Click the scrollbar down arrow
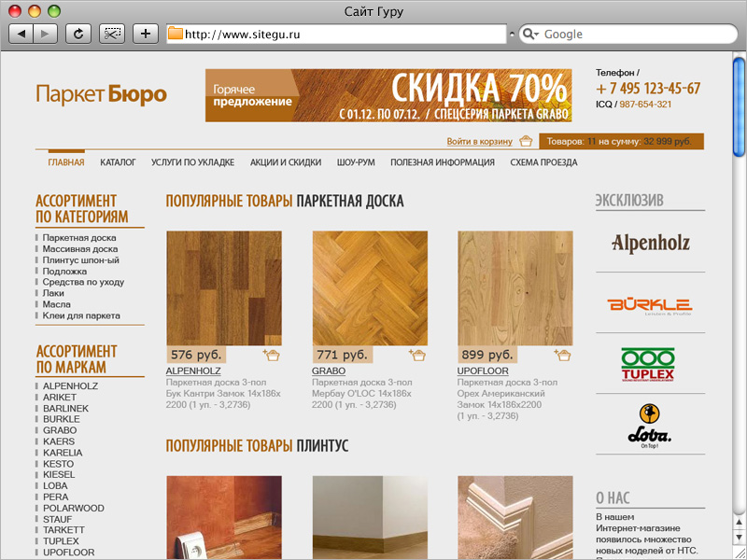This screenshot has height=560, width=747. point(740,539)
